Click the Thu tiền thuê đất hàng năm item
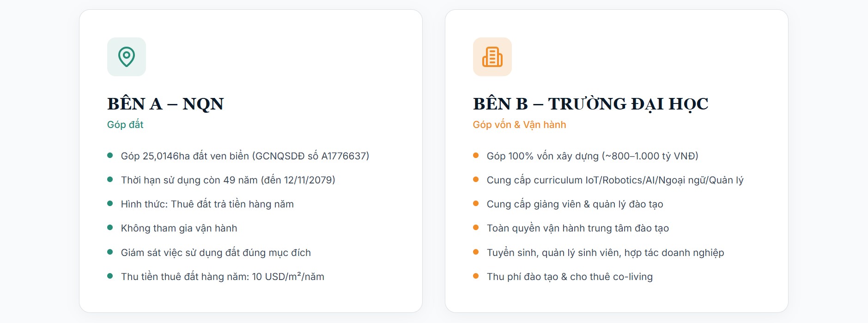 [222, 277]
